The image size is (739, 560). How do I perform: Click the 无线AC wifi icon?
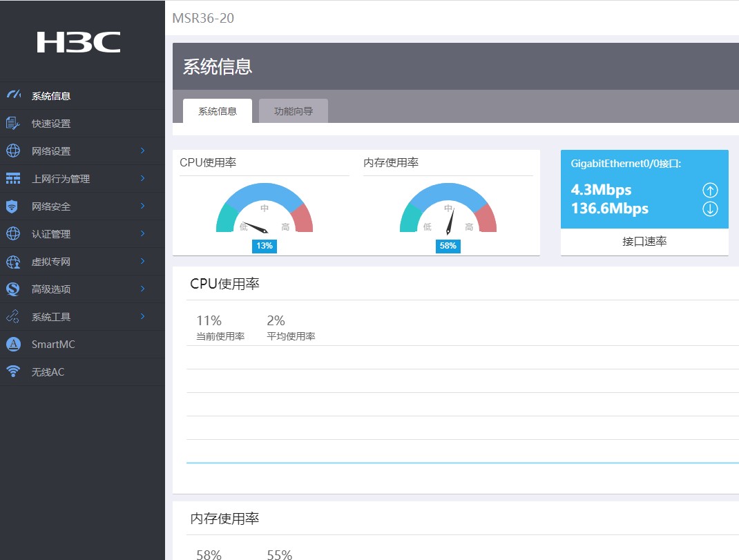13,371
